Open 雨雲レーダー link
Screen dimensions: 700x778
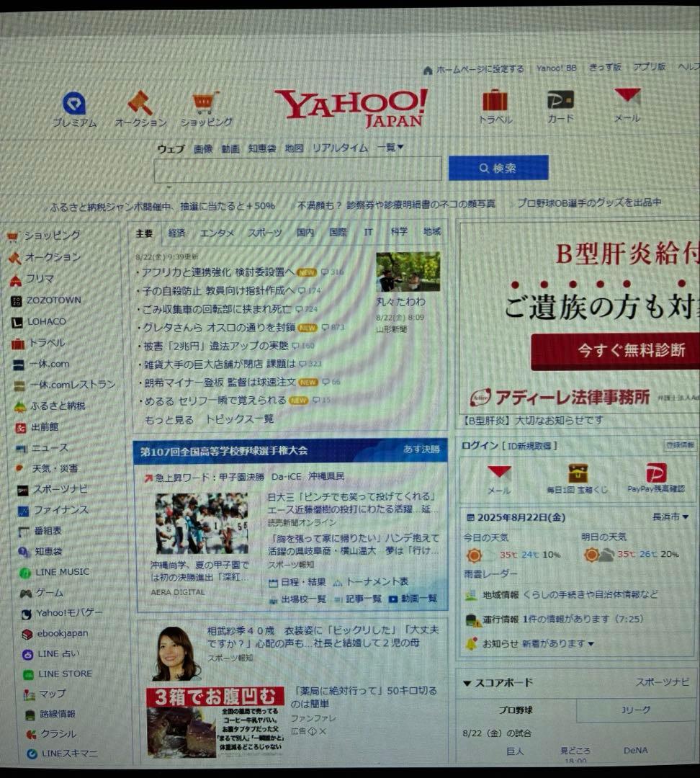click(x=490, y=574)
